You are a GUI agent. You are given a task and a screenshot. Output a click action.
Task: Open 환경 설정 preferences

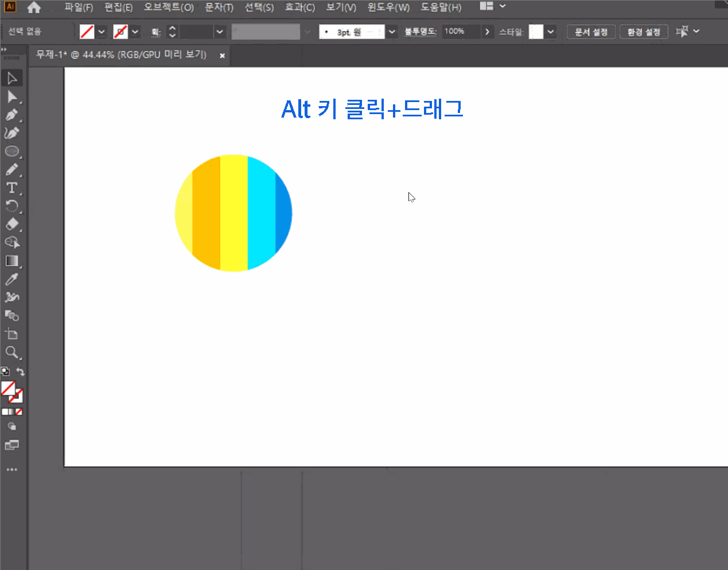644,32
